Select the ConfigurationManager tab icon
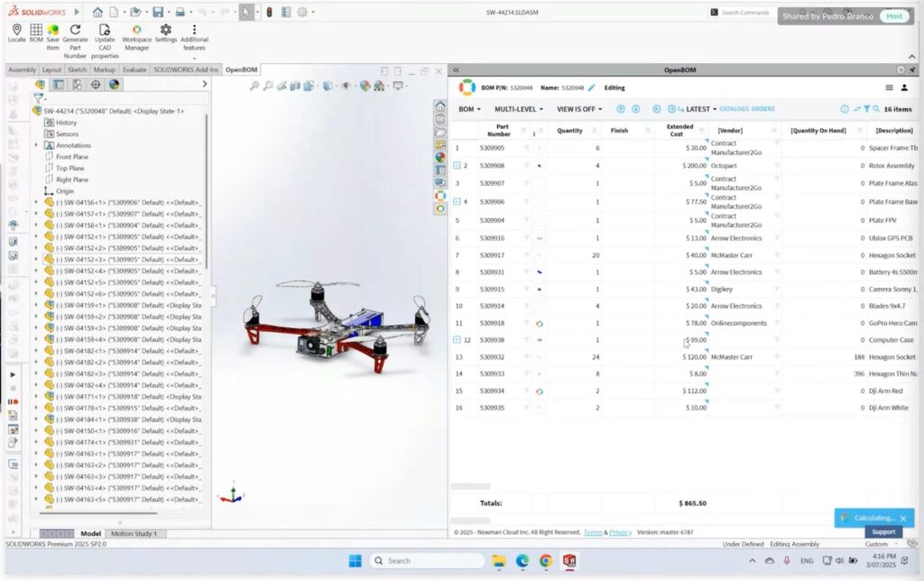This screenshot has width=924, height=581. 78,84
